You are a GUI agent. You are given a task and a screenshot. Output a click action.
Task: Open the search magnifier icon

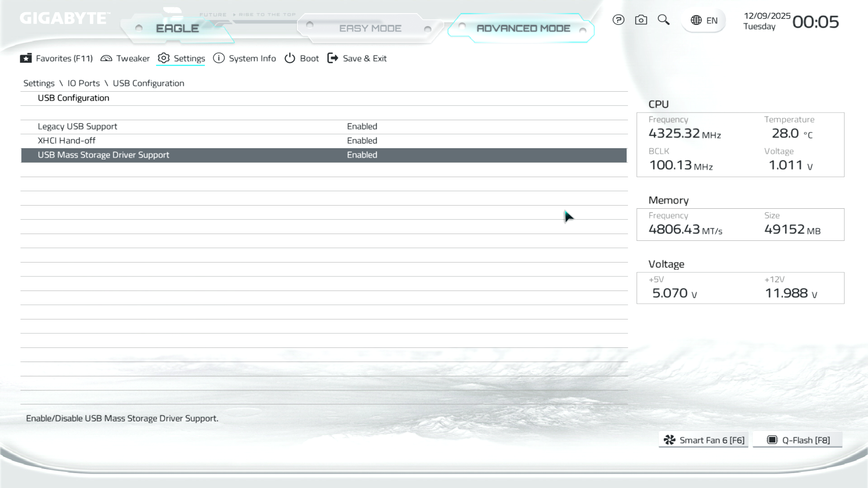[x=663, y=20]
